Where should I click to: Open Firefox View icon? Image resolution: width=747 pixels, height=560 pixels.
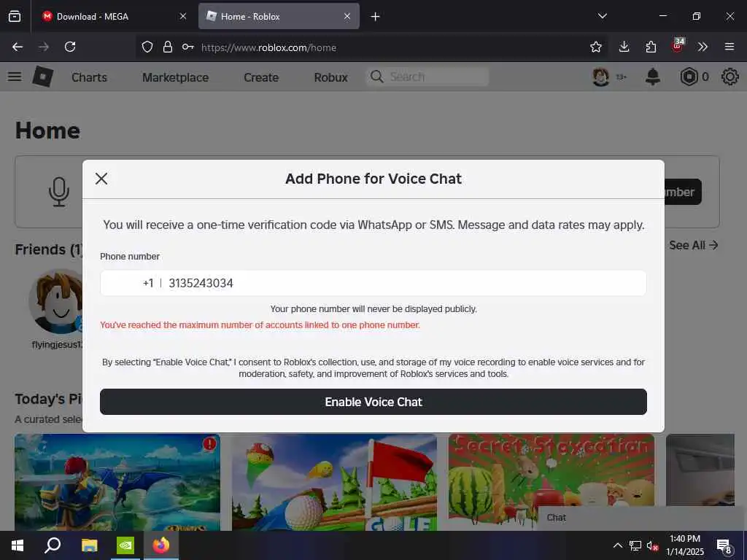point(15,17)
